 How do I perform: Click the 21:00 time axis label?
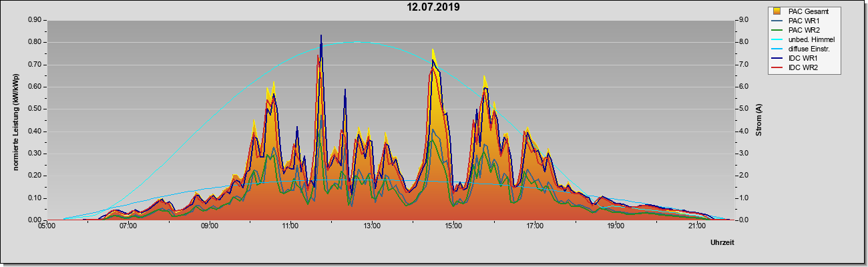pos(696,227)
